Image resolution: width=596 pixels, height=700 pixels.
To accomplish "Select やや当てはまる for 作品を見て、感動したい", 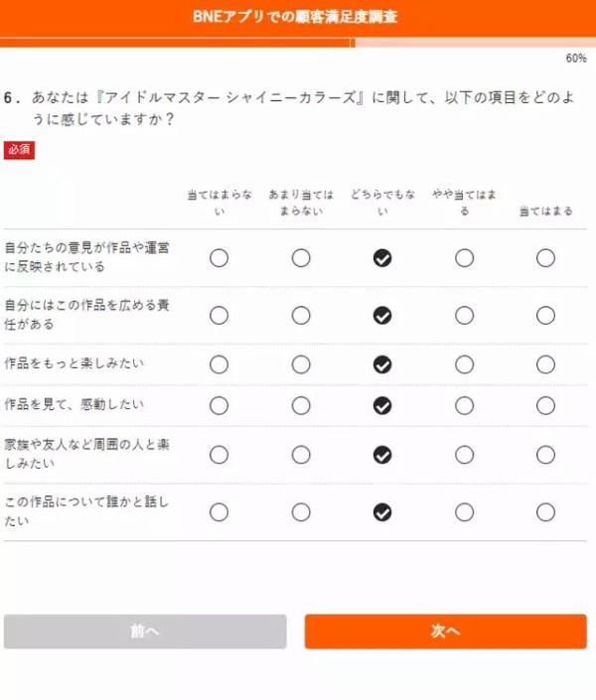I will [464, 406].
